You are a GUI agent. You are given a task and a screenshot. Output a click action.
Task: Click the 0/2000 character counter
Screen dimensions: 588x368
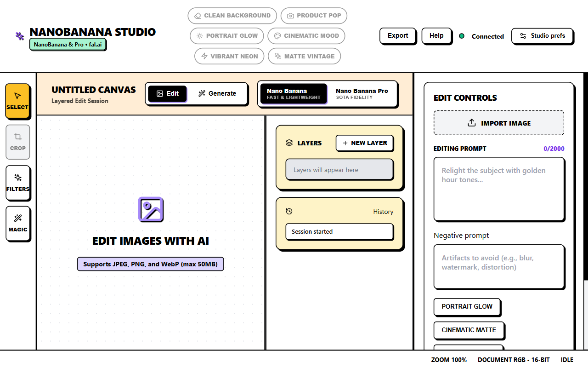554,149
